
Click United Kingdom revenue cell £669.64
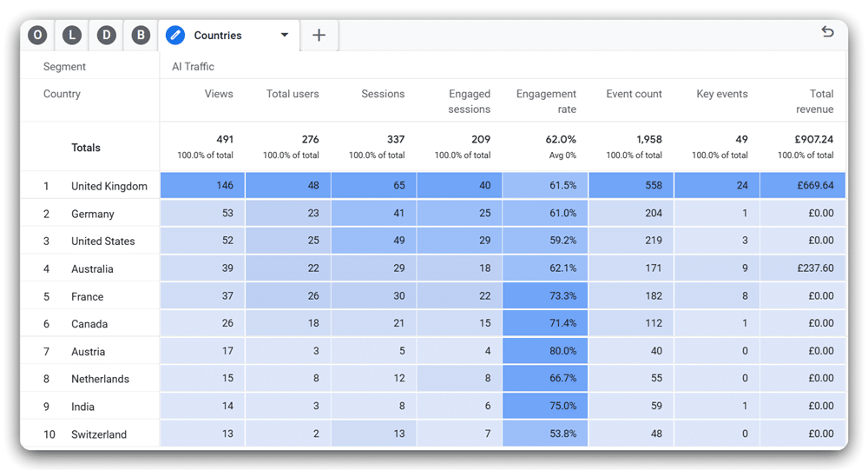tap(803, 185)
